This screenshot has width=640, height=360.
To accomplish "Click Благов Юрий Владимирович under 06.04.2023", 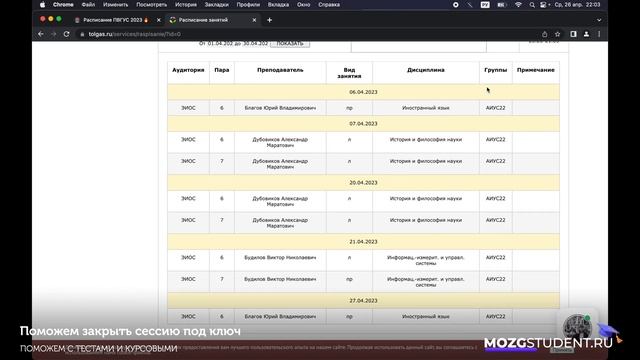I will (280, 108).
